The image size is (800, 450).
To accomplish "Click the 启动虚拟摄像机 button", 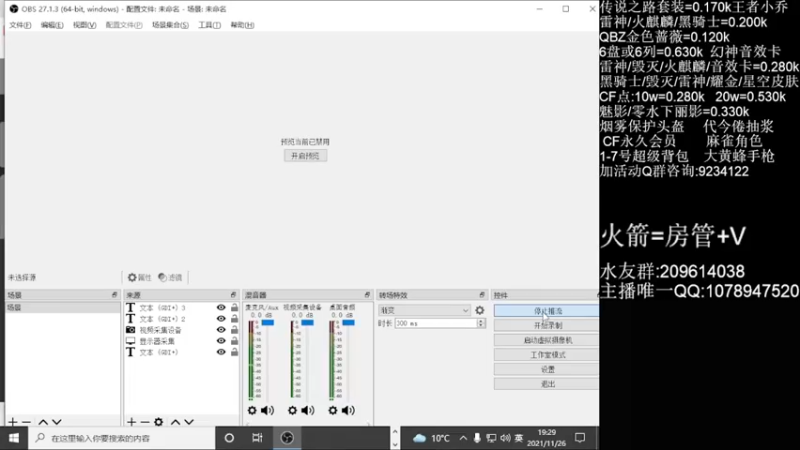I will click(x=546, y=340).
